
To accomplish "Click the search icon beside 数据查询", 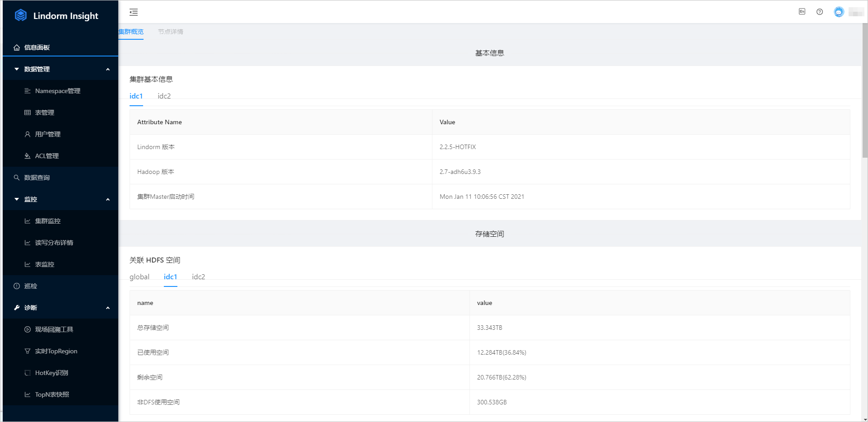I will [x=17, y=178].
